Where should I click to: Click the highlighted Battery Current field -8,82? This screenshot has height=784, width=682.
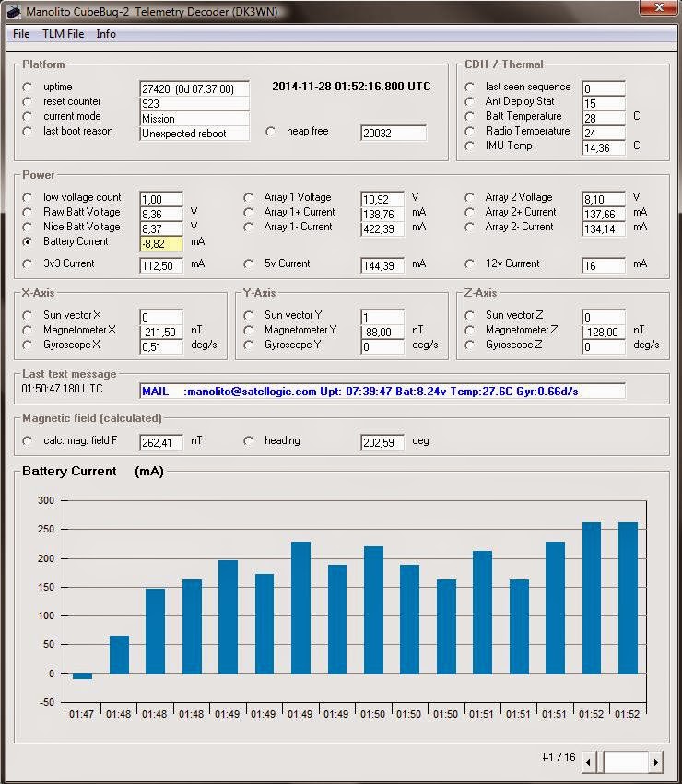click(x=161, y=243)
